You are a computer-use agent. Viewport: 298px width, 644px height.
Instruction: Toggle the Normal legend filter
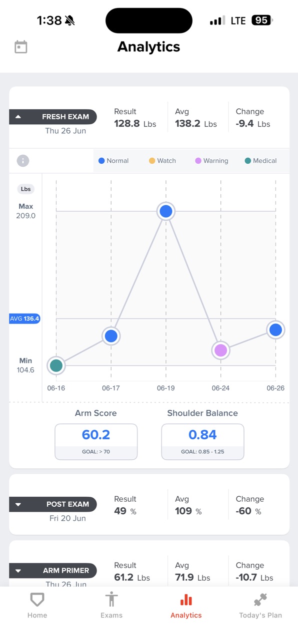click(113, 161)
